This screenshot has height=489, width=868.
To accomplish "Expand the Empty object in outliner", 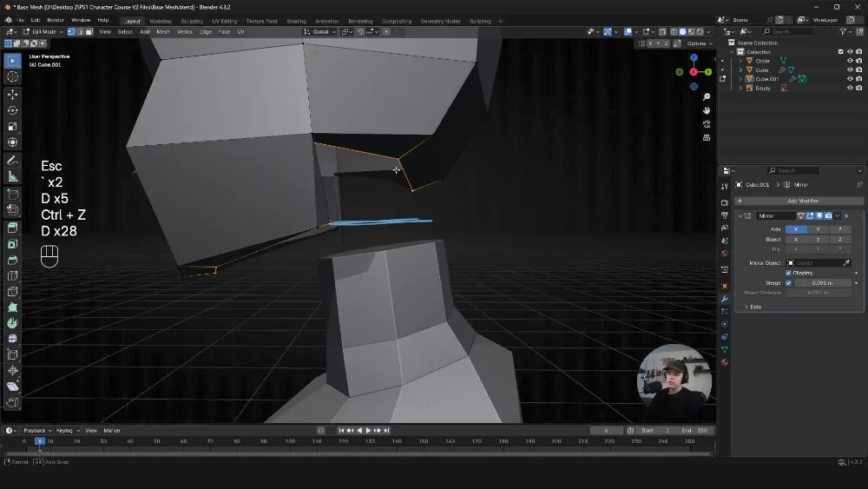I will [740, 88].
